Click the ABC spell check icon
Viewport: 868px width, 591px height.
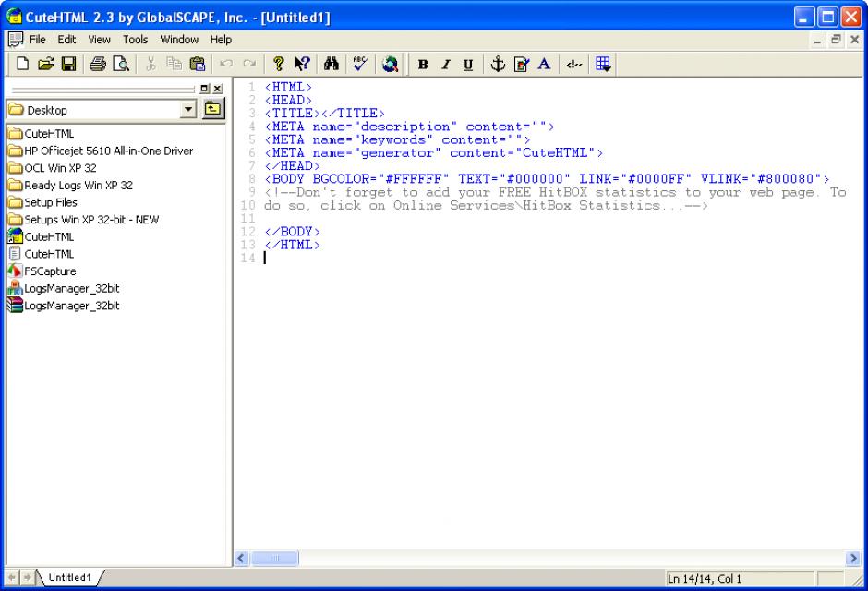click(360, 65)
